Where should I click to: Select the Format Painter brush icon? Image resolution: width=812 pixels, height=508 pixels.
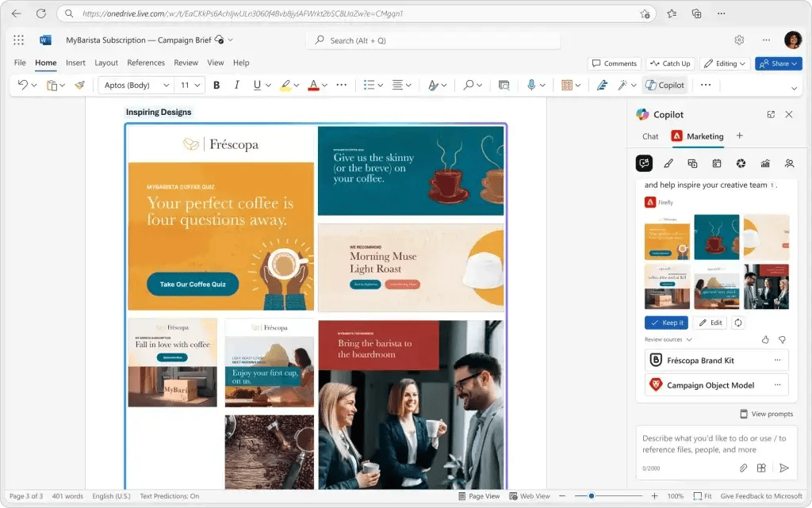[x=80, y=85]
